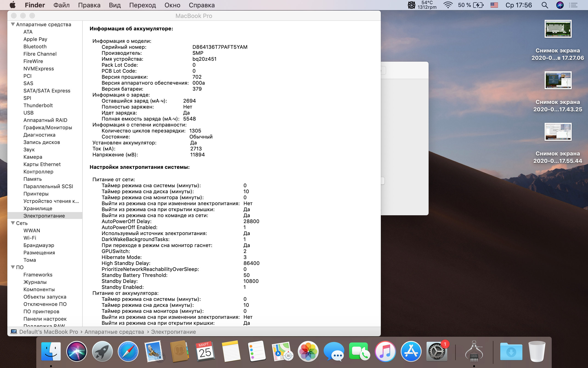The image size is (588, 368).
Task: Open the Finder menu
Action: [35, 5]
